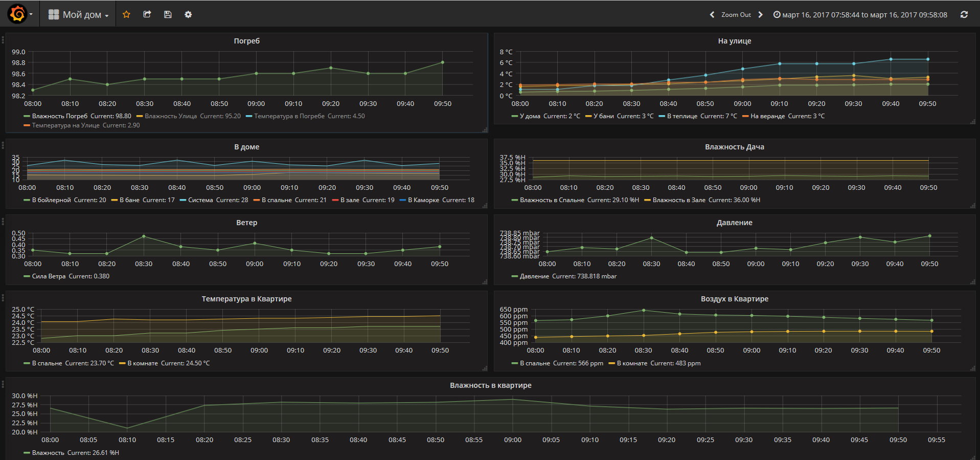Click the 08:30 peak point in Ветер graph
Viewport: 980px width, 460px height.
tap(144, 236)
